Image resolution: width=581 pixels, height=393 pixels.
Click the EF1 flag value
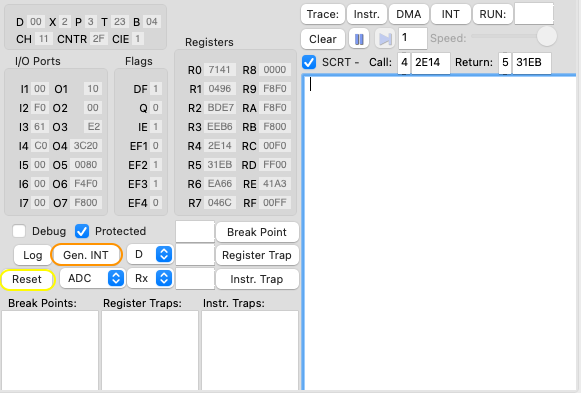pyautogui.click(x=156, y=146)
